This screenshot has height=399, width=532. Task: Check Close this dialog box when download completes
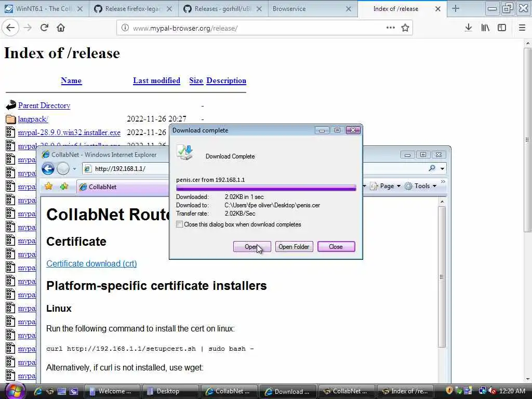tap(179, 224)
